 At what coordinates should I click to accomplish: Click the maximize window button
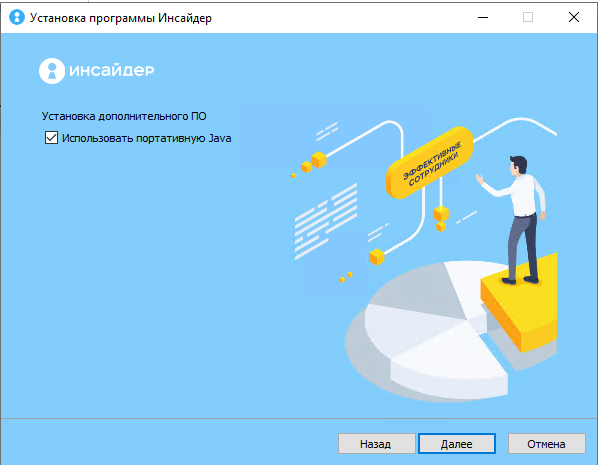point(528,17)
